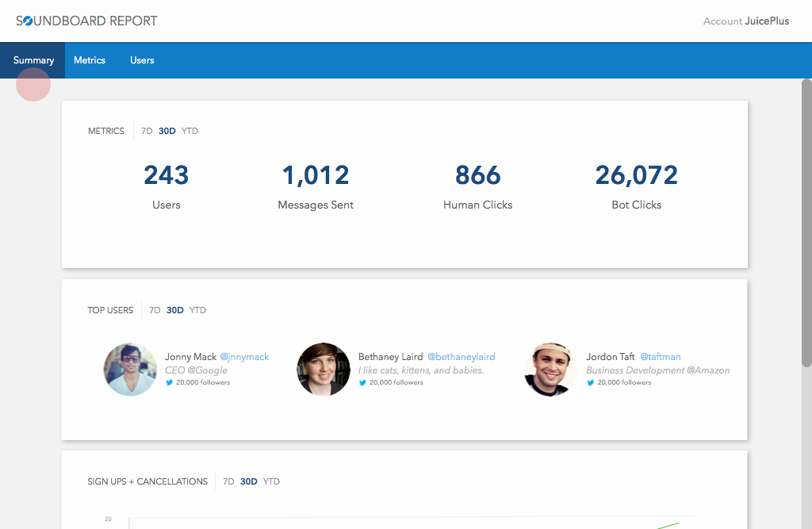Click 'Business Development @Amazon' bio text

point(657,370)
